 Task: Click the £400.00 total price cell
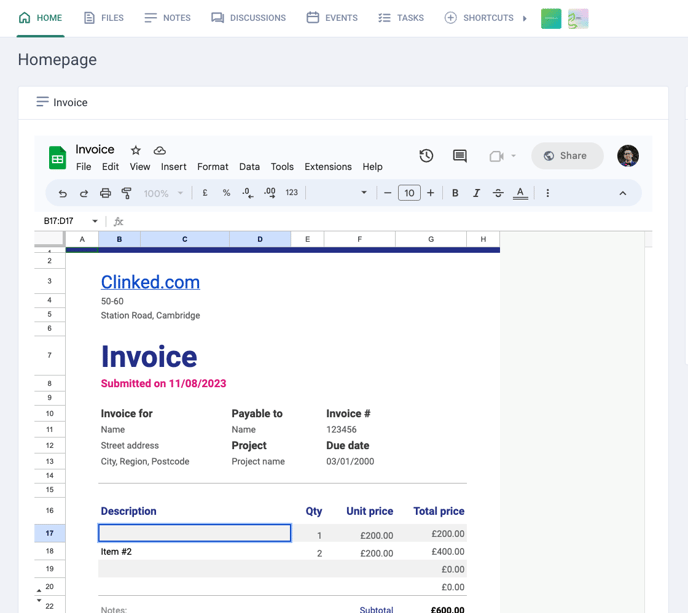448,552
